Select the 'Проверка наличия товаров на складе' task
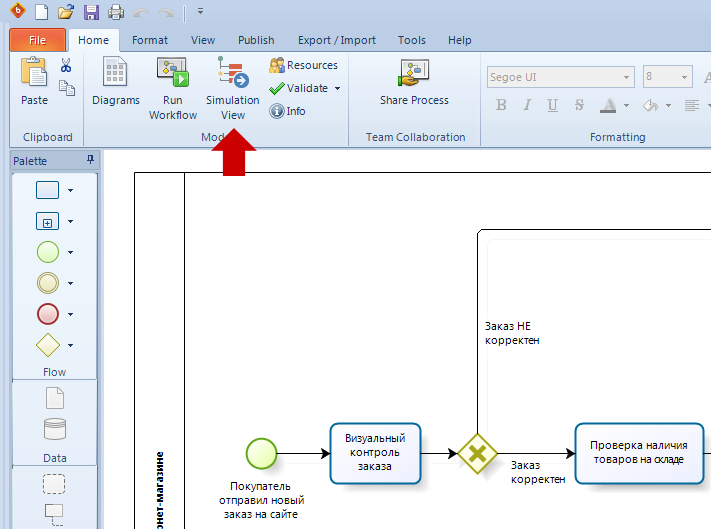Screen dimensions: 711x529 click(x=639, y=453)
